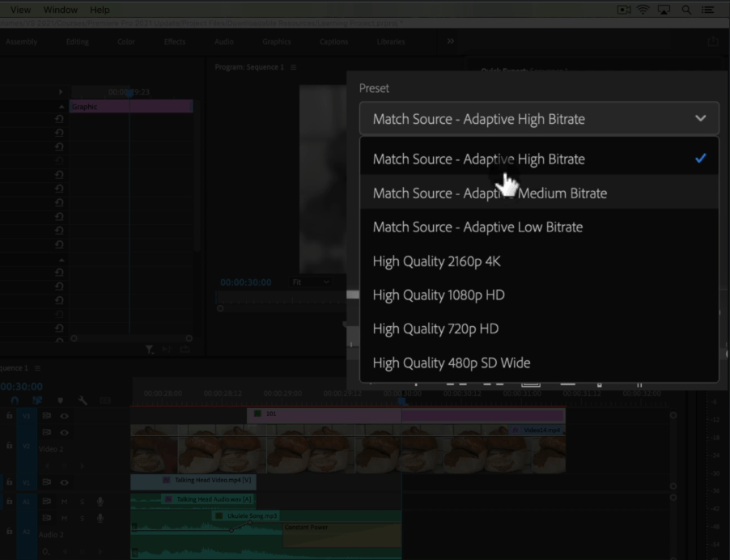Viewport: 730px width, 560px height.
Task: Hide track V3 with its eye icon
Action: click(x=64, y=416)
